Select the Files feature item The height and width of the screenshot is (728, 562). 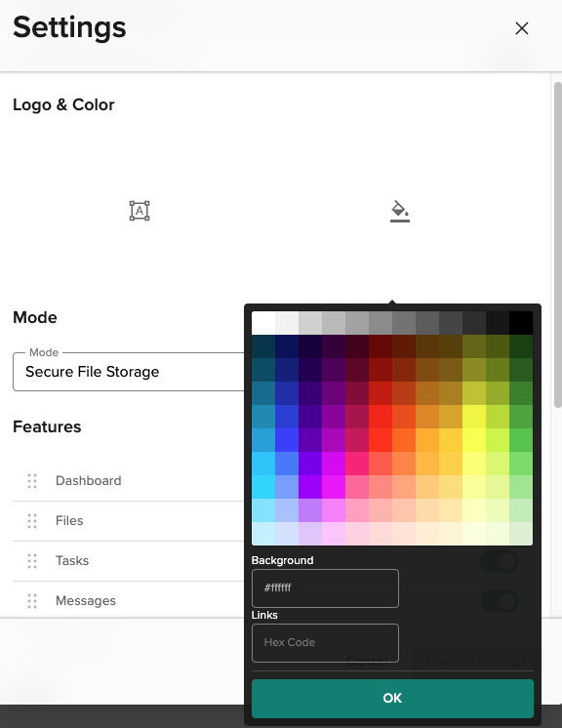pos(69,521)
